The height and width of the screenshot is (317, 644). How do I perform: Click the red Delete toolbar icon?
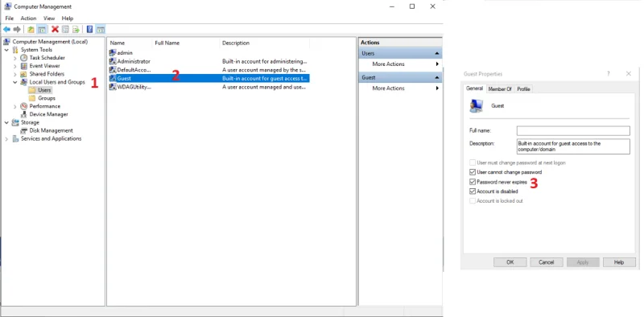coord(55,30)
